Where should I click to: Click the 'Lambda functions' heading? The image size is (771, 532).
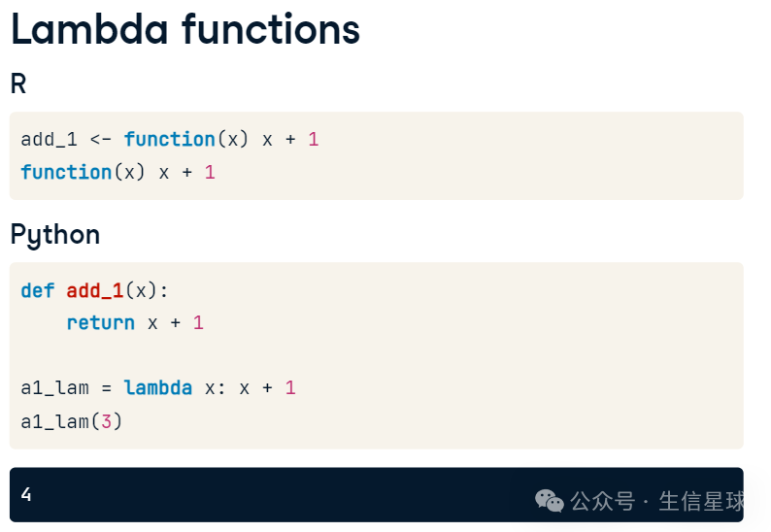coord(185,29)
